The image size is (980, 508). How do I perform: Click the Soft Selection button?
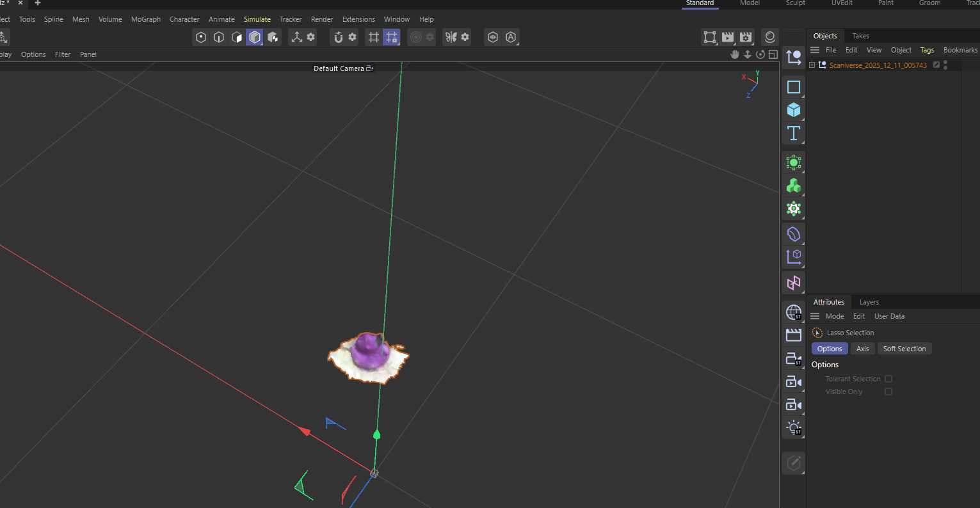coord(904,348)
